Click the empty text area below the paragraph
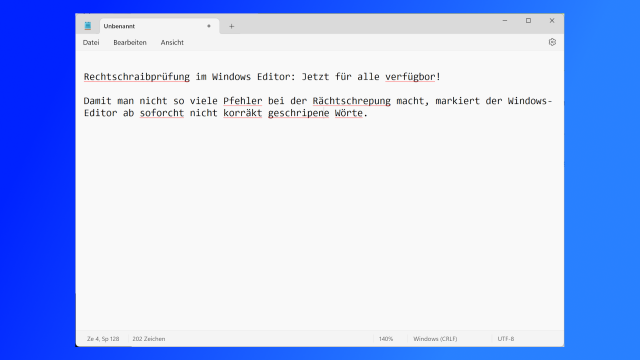 coord(320,224)
